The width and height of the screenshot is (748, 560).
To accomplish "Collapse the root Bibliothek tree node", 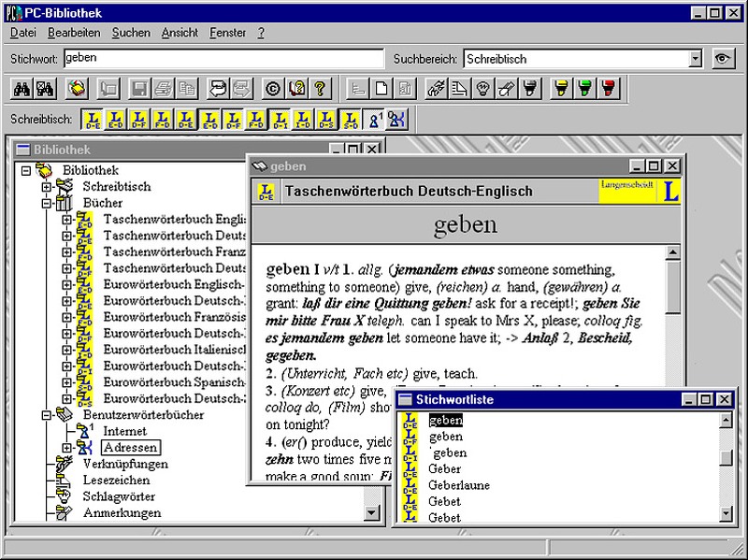I will click(26, 170).
